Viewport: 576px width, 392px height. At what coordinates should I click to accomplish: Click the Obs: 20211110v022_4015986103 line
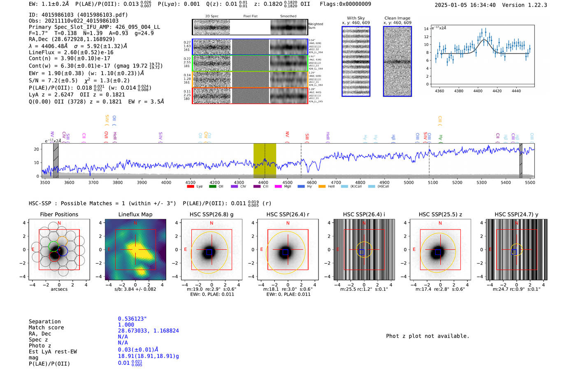point(74,21)
